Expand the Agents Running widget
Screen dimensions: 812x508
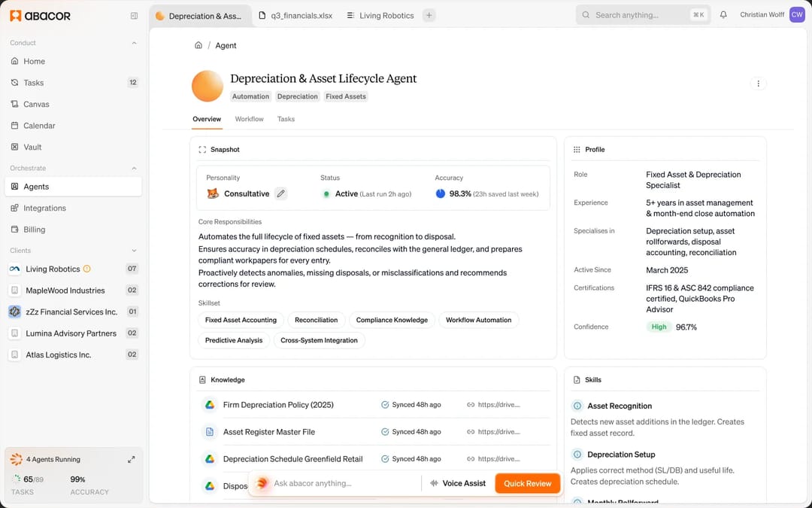point(132,459)
